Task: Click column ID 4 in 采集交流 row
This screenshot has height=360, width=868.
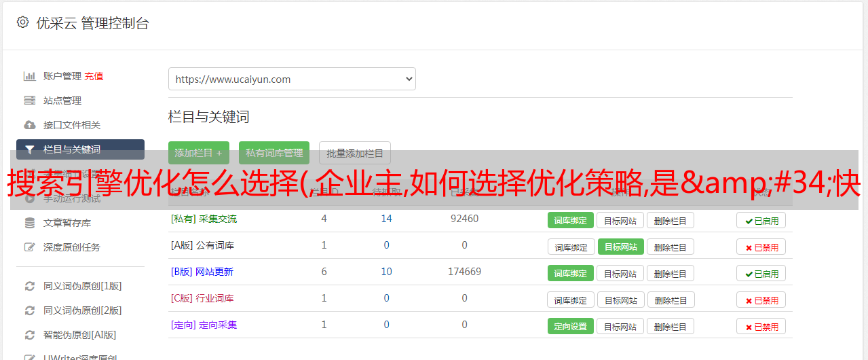Action: pyautogui.click(x=324, y=219)
